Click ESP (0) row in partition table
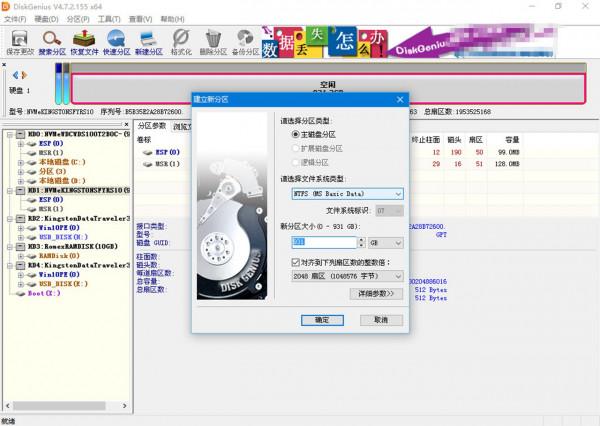The height and width of the screenshot is (426, 600). coord(168,152)
